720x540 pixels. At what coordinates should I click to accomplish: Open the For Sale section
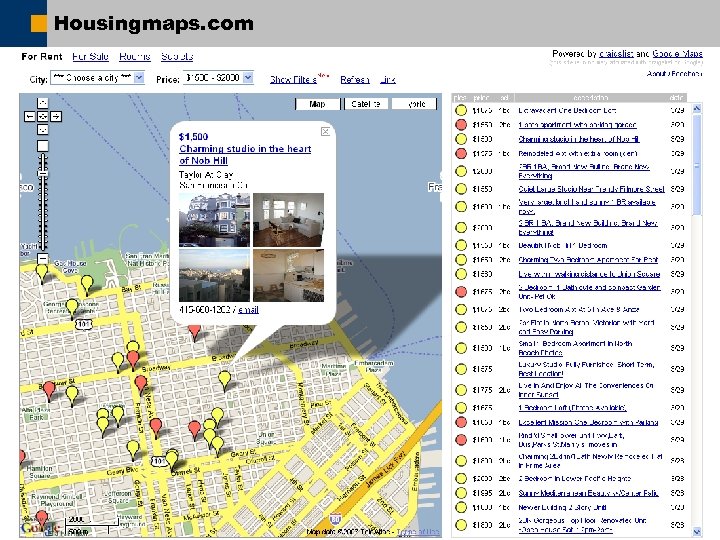90,56
